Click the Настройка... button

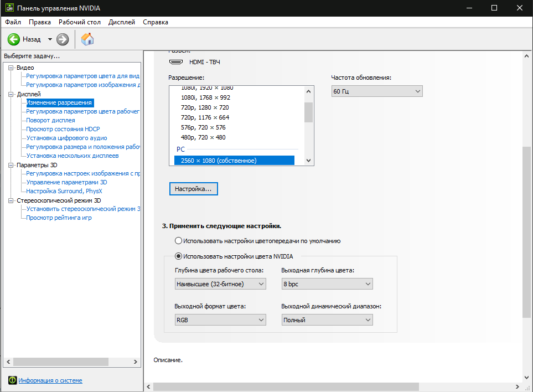(x=193, y=189)
